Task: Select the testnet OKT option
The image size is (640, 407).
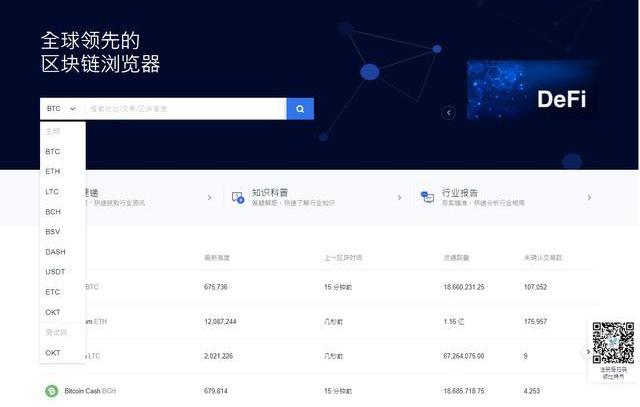Action: (x=53, y=353)
